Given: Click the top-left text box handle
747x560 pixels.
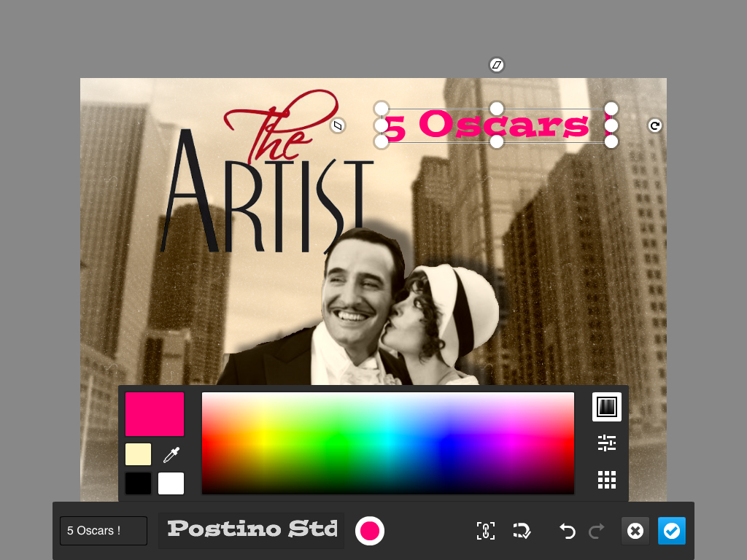Looking at the screenshot, I should pos(382,109).
